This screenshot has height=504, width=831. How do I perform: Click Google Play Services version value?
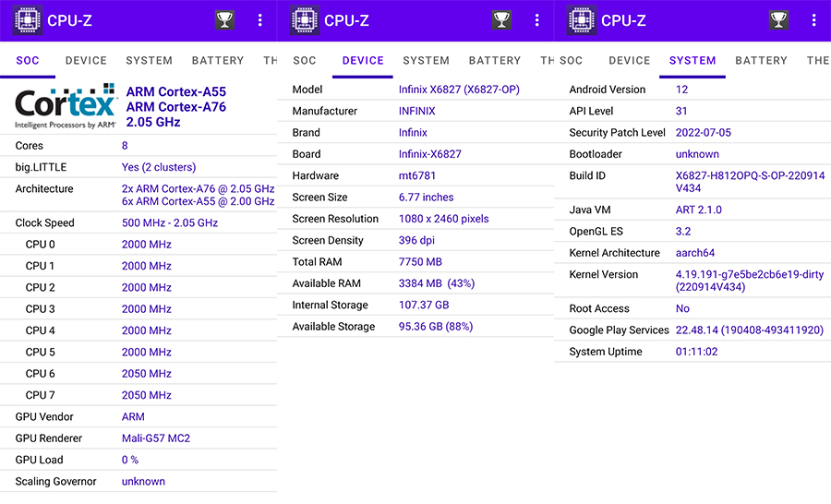tap(750, 330)
